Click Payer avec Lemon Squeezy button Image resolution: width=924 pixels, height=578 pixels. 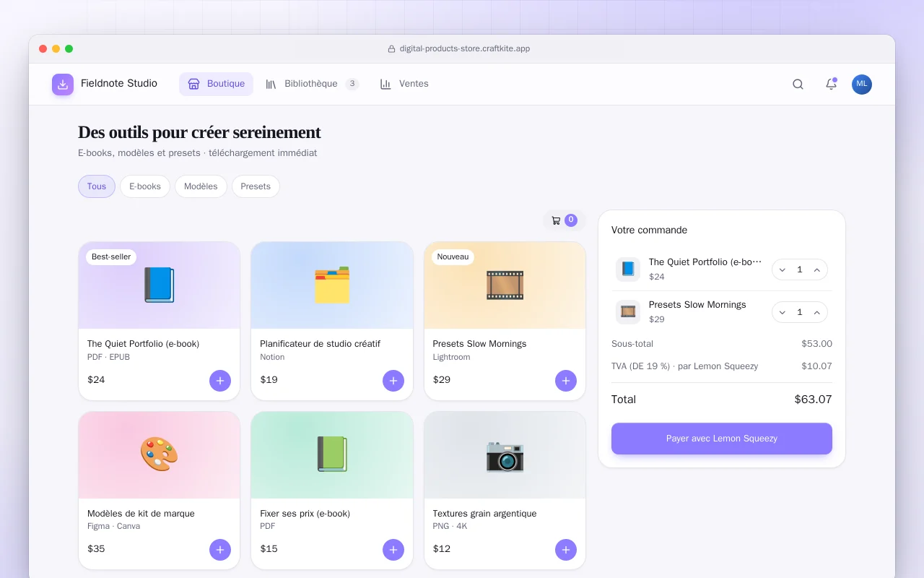click(722, 439)
